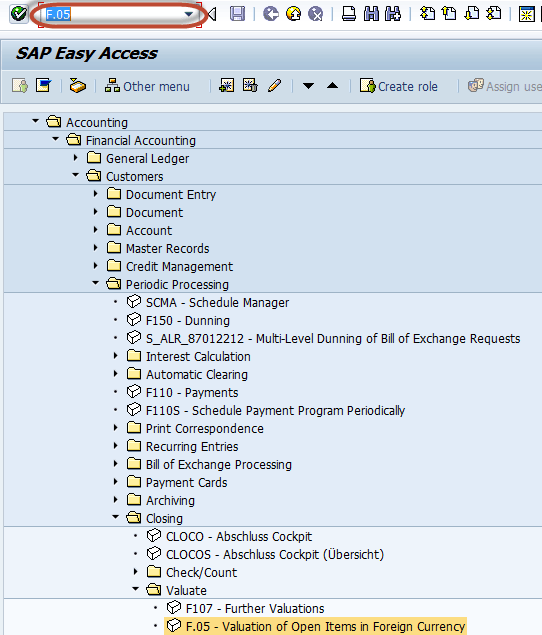Click the Find binoculars icon
Screen dimensions: 542x635
[371, 14]
